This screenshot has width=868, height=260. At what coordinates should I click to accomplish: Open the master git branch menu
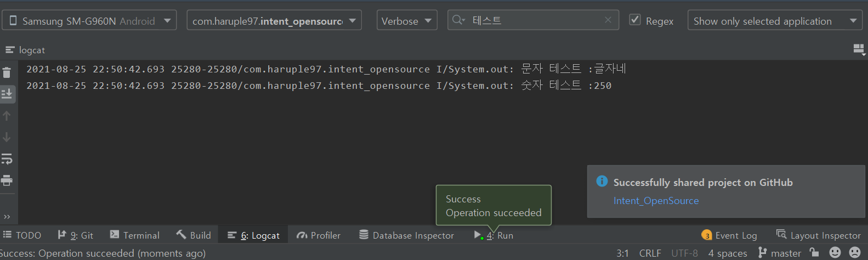779,253
